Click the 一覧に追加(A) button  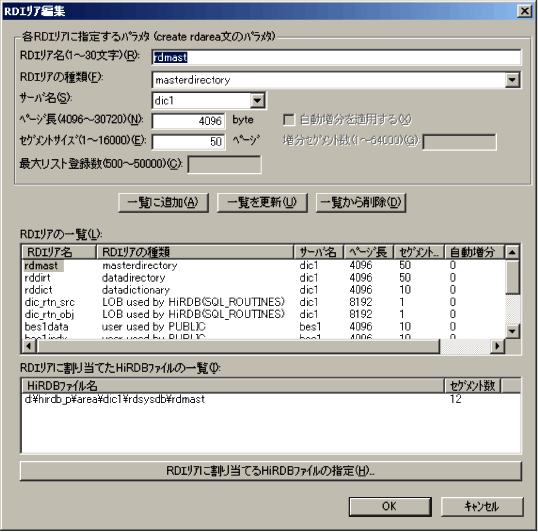163,202
